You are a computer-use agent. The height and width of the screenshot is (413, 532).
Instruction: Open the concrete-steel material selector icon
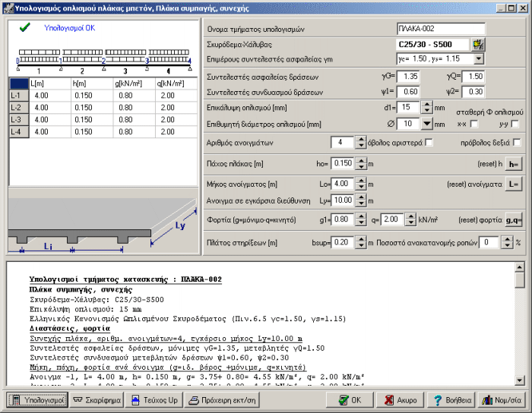(478, 44)
